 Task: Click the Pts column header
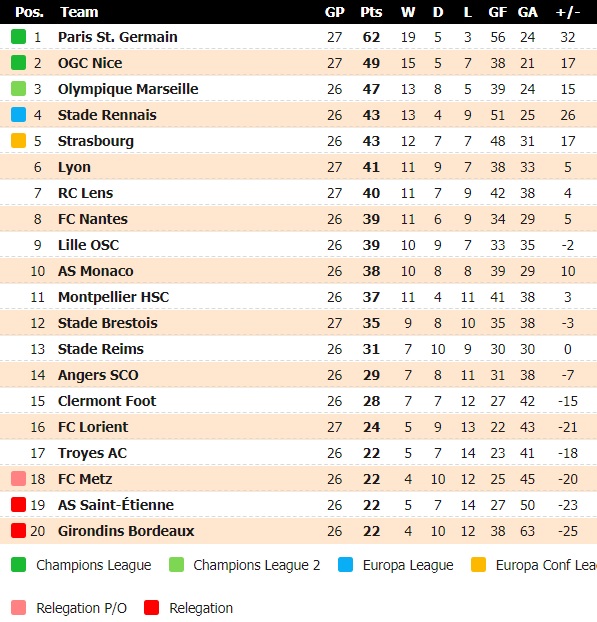[x=371, y=12]
